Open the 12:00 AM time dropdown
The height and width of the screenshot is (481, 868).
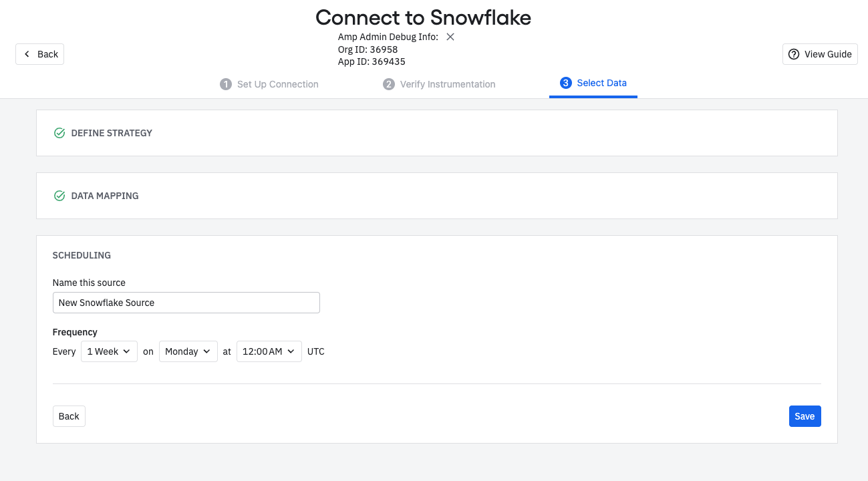click(269, 351)
